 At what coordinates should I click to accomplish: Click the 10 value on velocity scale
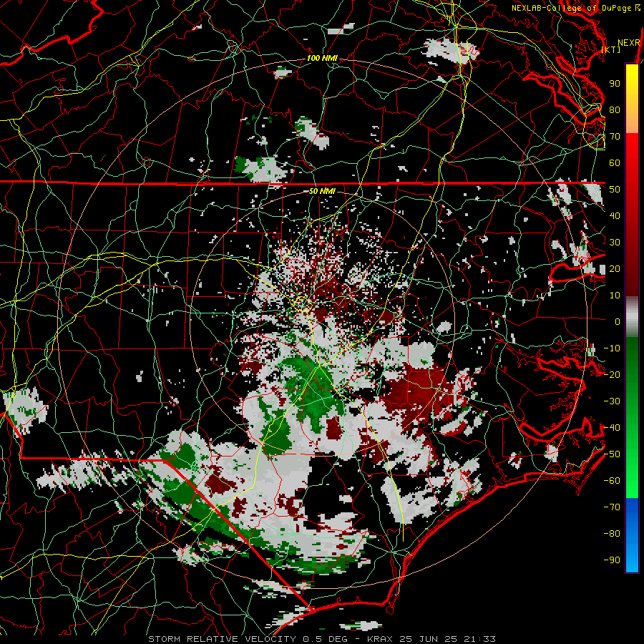click(x=615, y=296)
